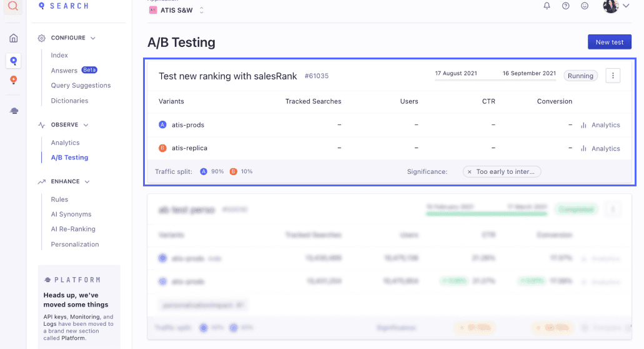The height and width of the screenshot is (349, 644).
Task: Click the Users column header
Action: [x=409, y=101]
